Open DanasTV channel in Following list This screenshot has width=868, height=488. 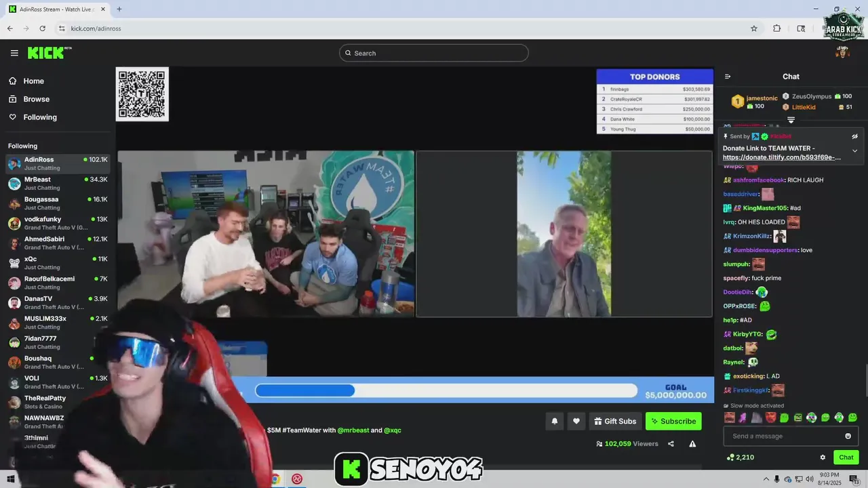click(57, 302)
